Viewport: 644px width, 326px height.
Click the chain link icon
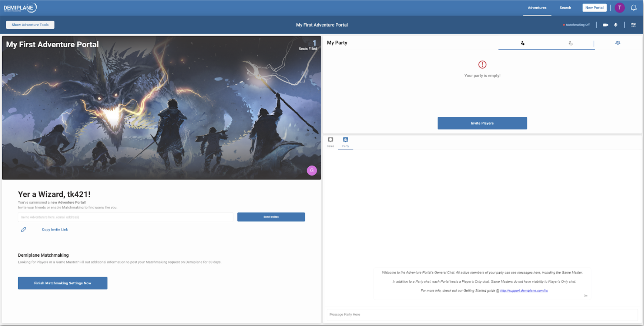(23, 229)
